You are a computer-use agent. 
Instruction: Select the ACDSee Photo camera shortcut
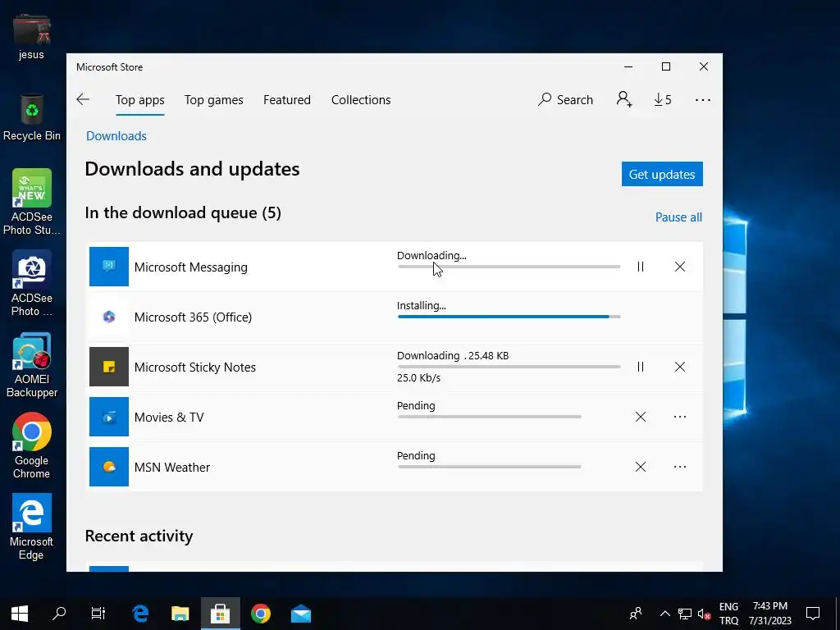(32, 283)
